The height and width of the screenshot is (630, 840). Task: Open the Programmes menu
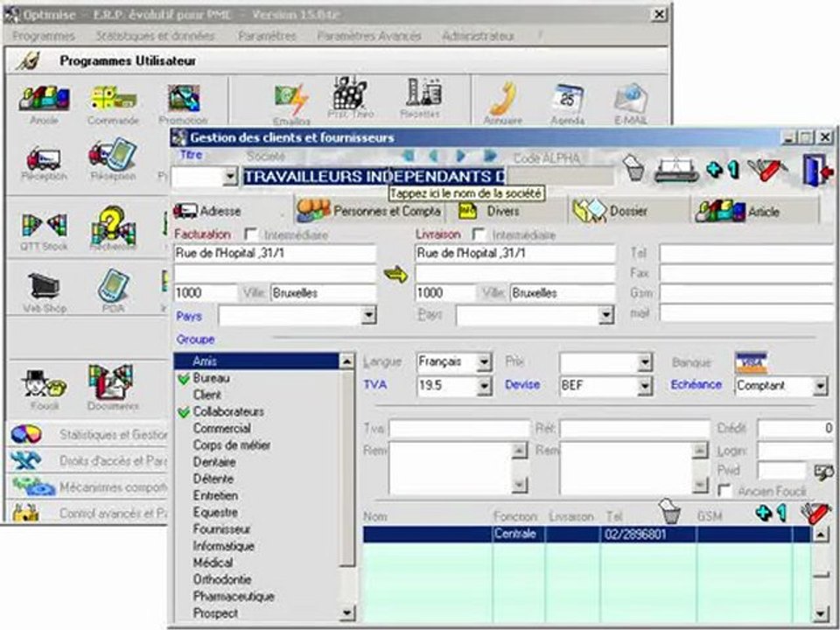coord(44,36)
